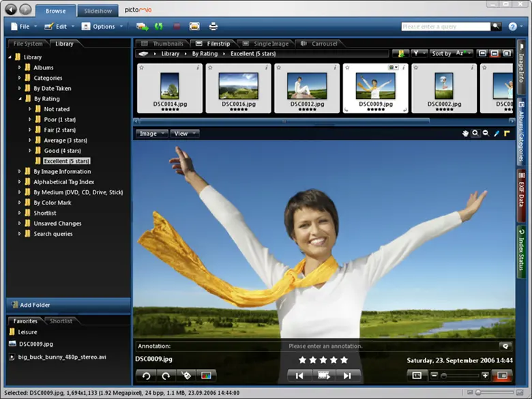This screenshot has height=399, width=532.
Task: Switch to the Slideshow tab
Action: 98,11
